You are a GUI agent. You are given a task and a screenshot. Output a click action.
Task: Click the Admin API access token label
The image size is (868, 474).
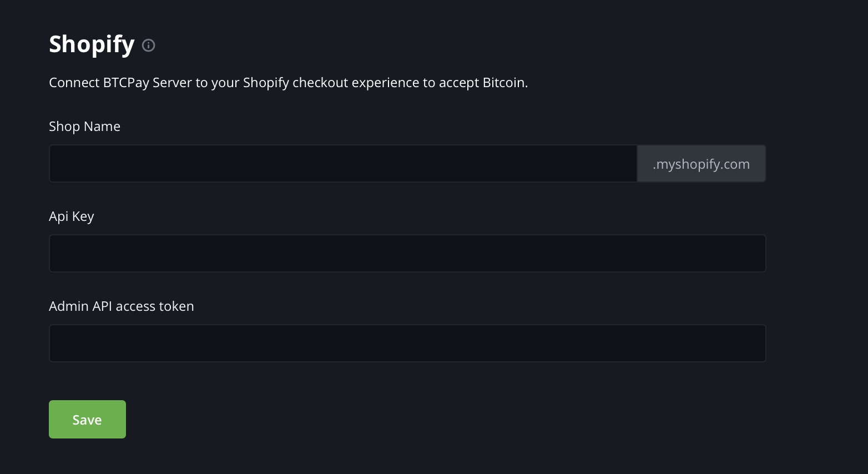pyautogui.click(x=121, y=306)
